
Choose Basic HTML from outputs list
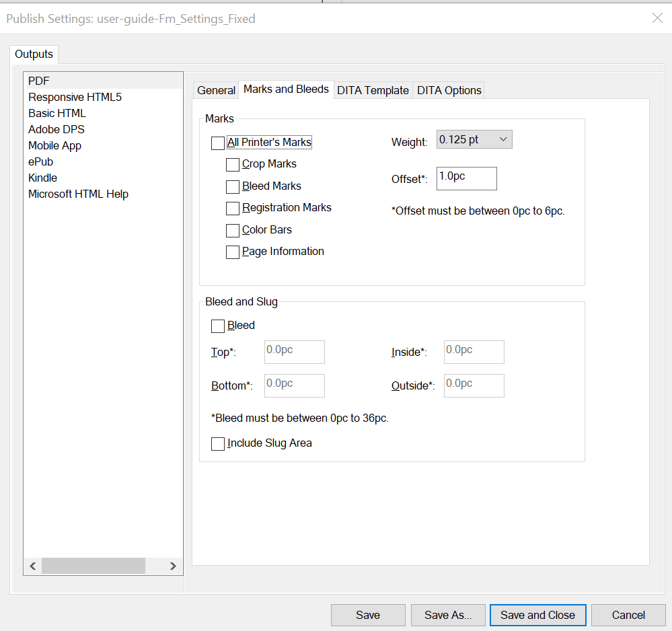tap(57, 113)
